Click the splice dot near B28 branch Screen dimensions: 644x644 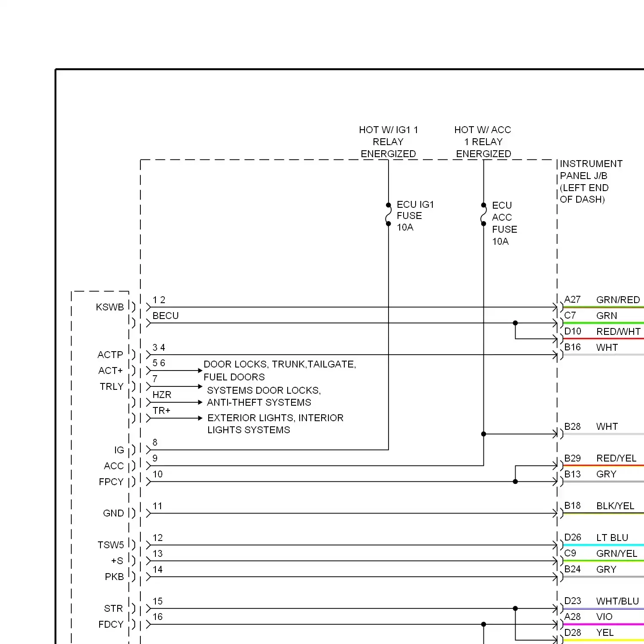483,434
